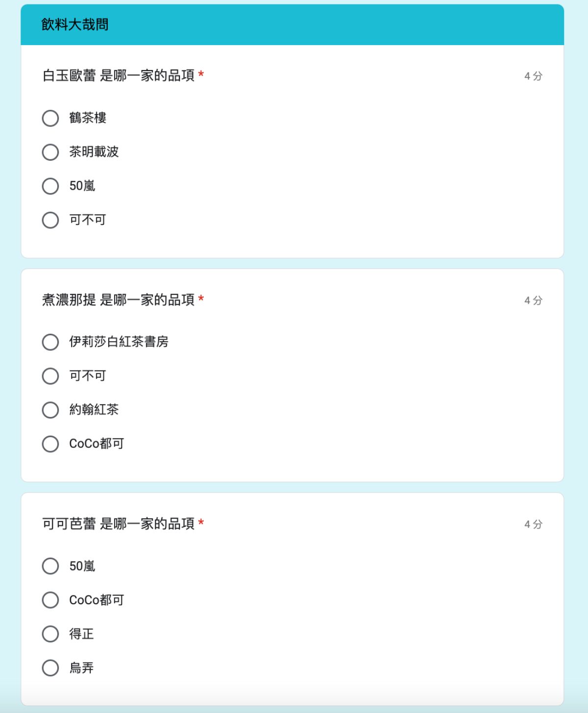Image resolution: width=588 pixels, height=713 pixels.
Task: Click the 4 分 label of 煮濃那提 question
Action: coord(533,300)
